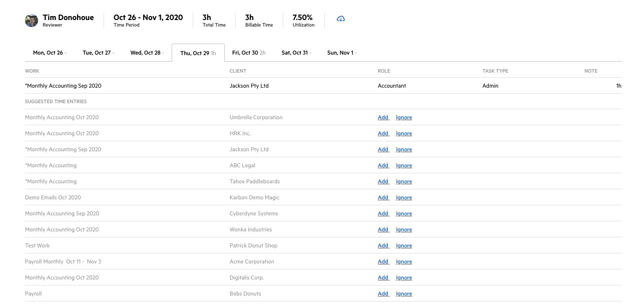
Task: Ignore the Tahoe Paddleboards suggestion
Action: pos(404,182)
